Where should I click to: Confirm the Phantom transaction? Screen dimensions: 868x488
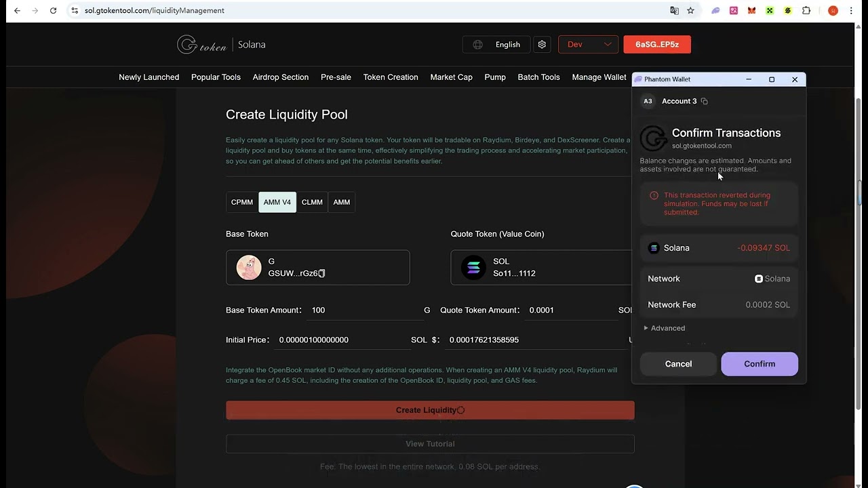759,364
